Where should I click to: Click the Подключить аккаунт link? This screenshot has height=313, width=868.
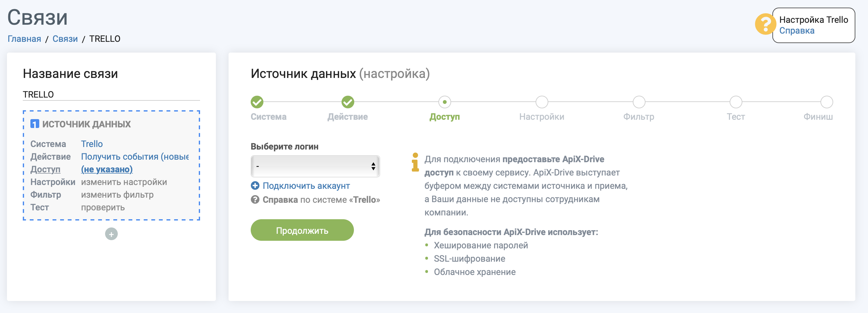tap(306, 186)
